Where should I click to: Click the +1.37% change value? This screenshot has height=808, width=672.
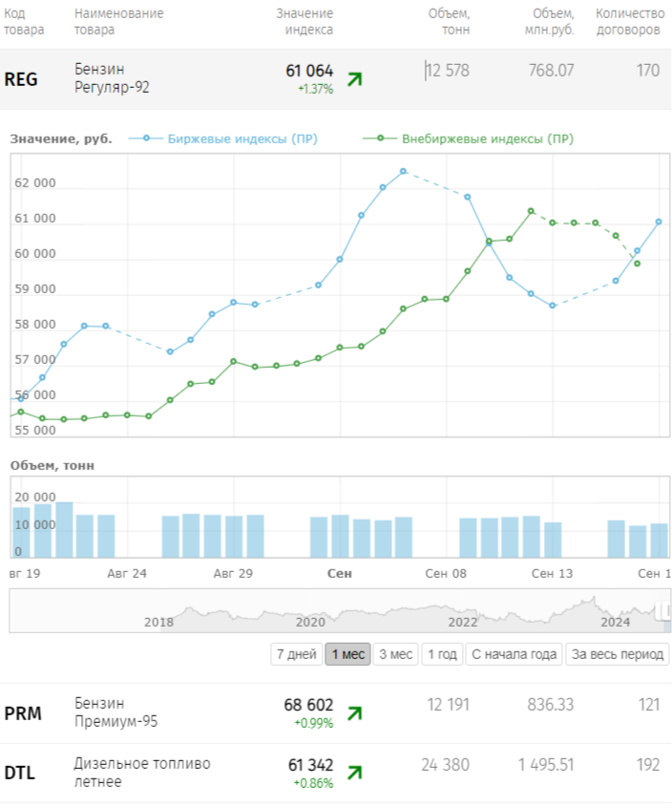316,89
